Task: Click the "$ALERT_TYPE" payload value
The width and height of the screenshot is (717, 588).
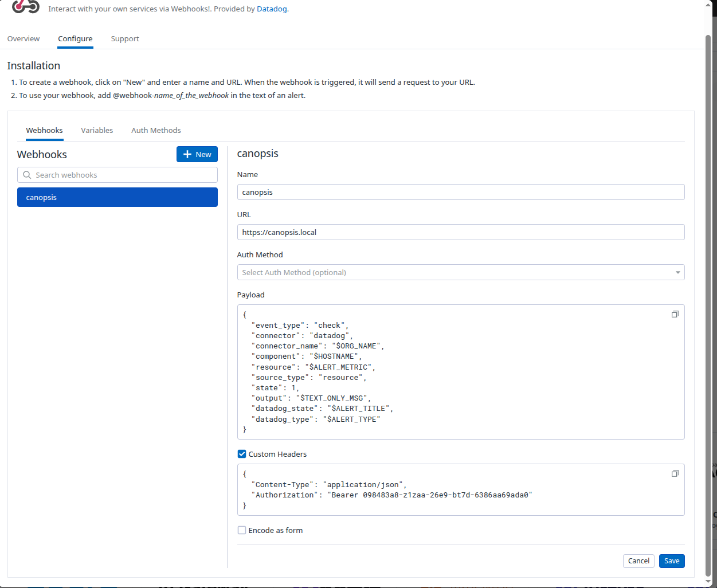Action: (x=351, y=420)
